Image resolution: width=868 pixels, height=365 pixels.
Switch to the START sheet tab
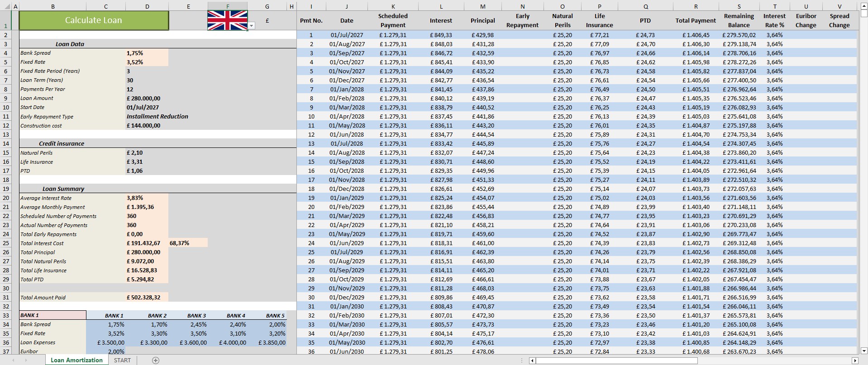pyautogui.click(x=122, y=360)
